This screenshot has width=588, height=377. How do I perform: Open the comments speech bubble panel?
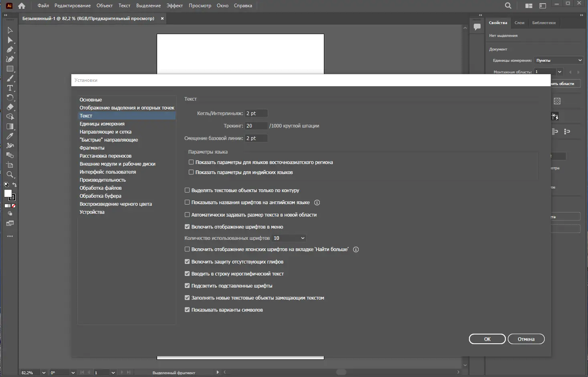tap(477, 27)
